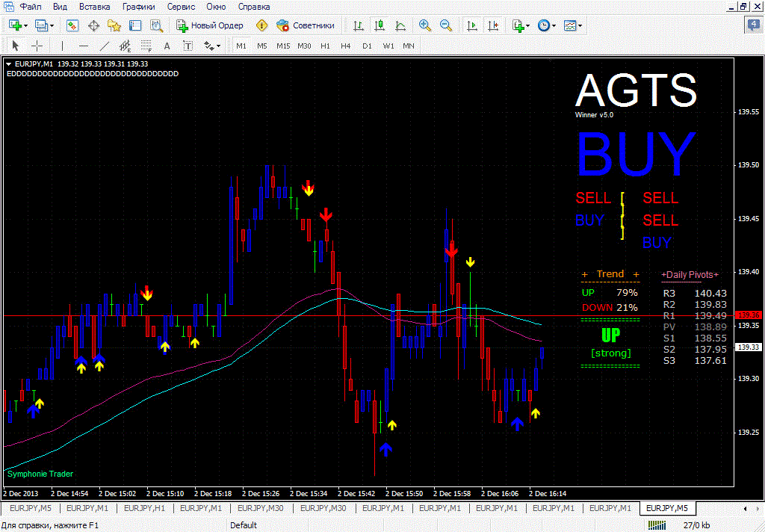The width and height of the screenshot is (765, 532).
Task: Switch timeframe to M15
Action: coord(283,46)
